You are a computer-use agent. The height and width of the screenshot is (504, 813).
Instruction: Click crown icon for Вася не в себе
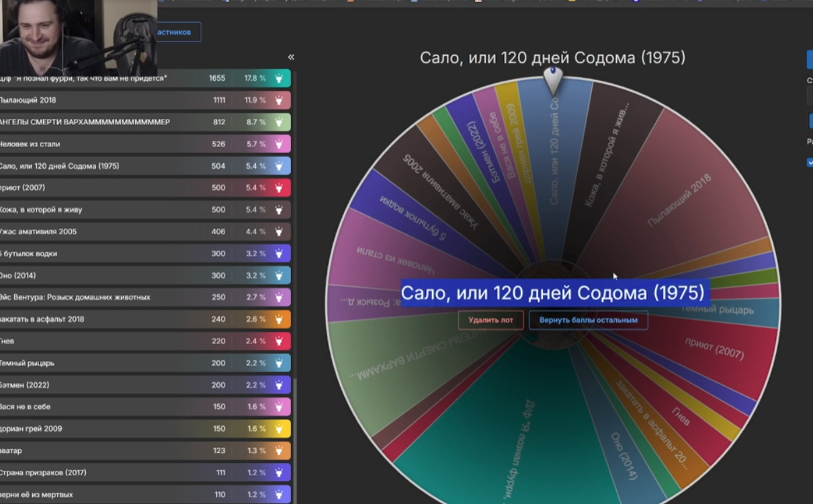tap(279, 407)
